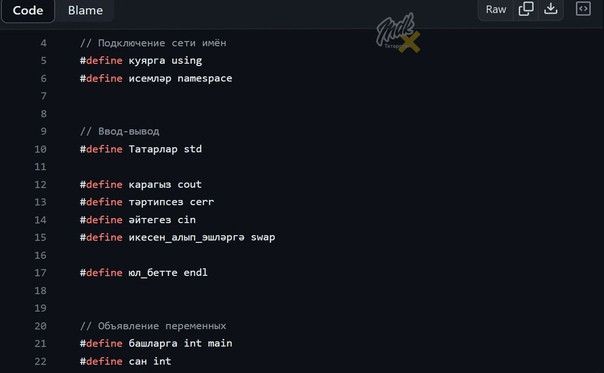The width and height of the screenshot is (604, 373).
Task: Select line number 10
Action: click(x=40, y=149)
